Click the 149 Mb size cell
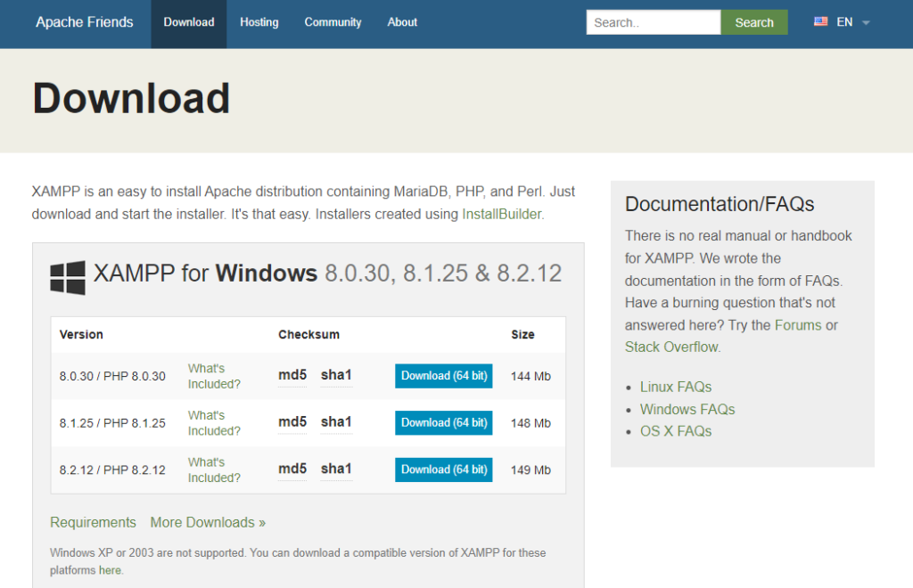Image resolution: width=913 pixels, height=588 pixels. (x=531, y=470)
